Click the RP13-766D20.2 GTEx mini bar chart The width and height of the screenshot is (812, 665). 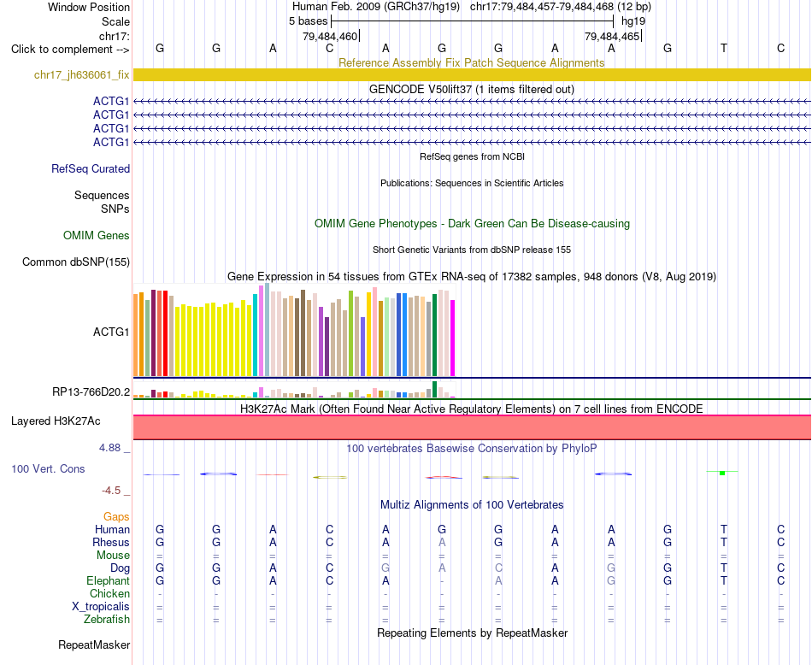click(x=294, y=390)
